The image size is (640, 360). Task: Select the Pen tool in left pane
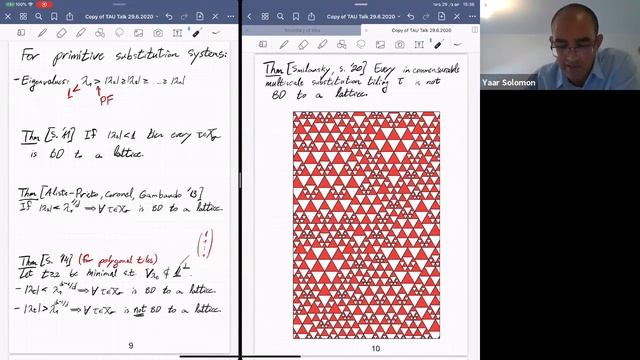click(x=42, y=33)
